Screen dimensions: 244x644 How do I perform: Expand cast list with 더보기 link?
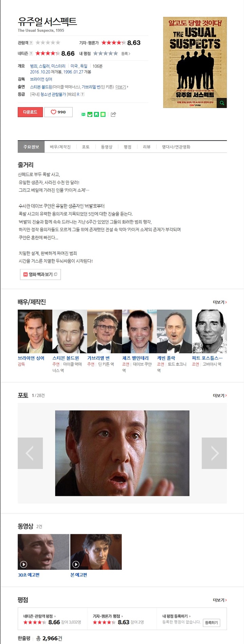coord(122,87)
